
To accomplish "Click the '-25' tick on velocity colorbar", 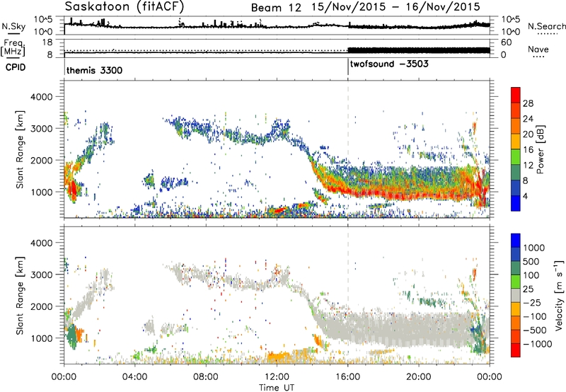I will pos(531,302).
